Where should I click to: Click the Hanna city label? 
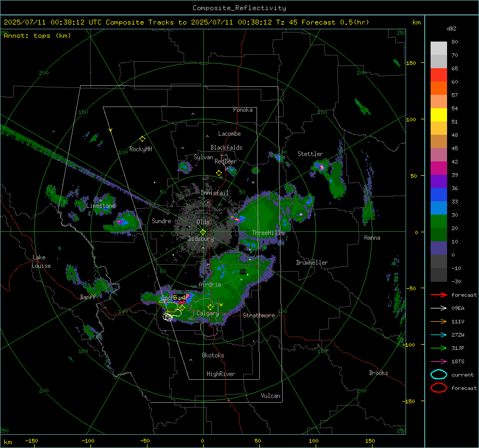pos(372,238)
